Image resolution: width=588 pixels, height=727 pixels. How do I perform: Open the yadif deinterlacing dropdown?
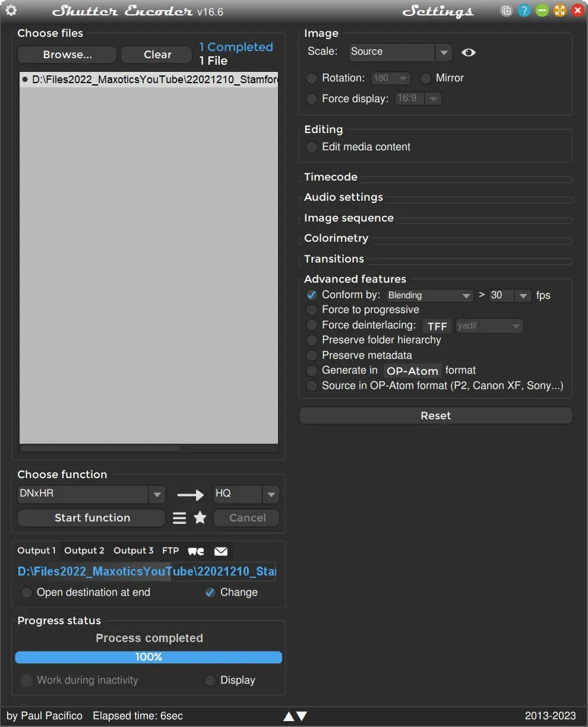coord(489,326)
